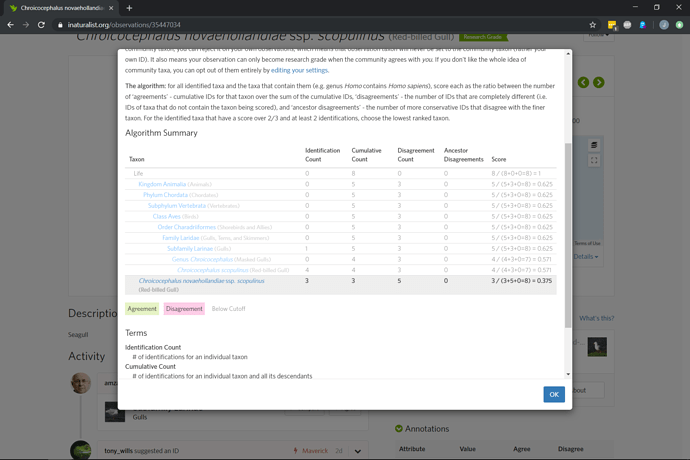Open Class Aves taxon link
Viewport: 690px width, 460px height.
(166, 217)
